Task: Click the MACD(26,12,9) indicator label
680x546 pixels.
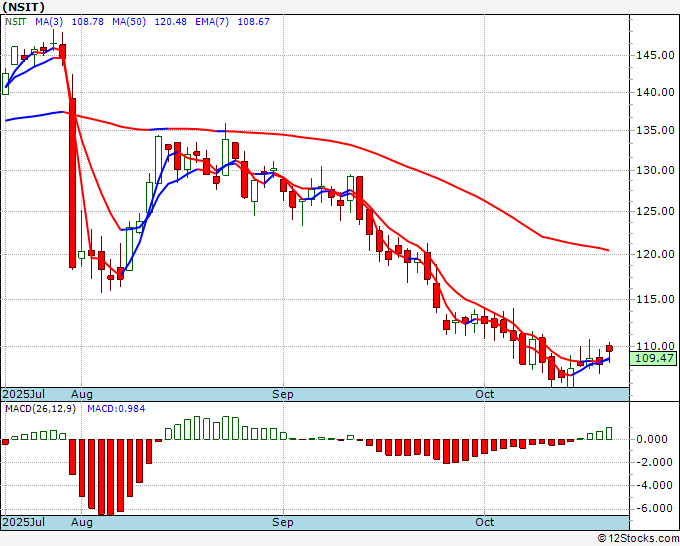Action: pos(40,409)
